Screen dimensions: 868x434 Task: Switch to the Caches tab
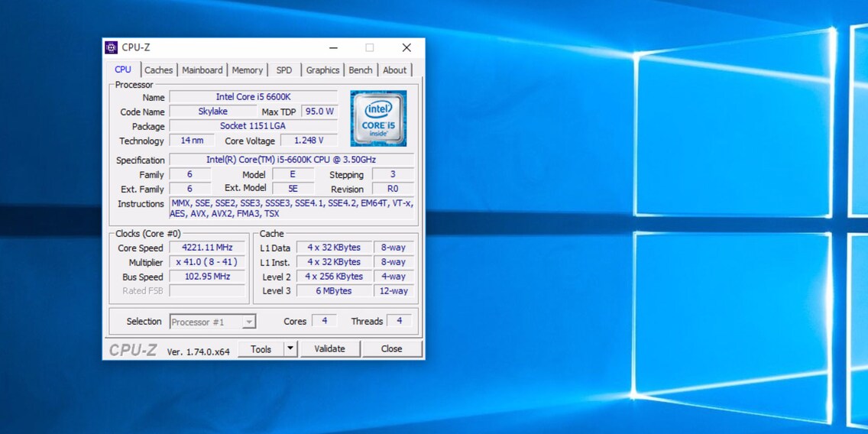tap(159, 70)
